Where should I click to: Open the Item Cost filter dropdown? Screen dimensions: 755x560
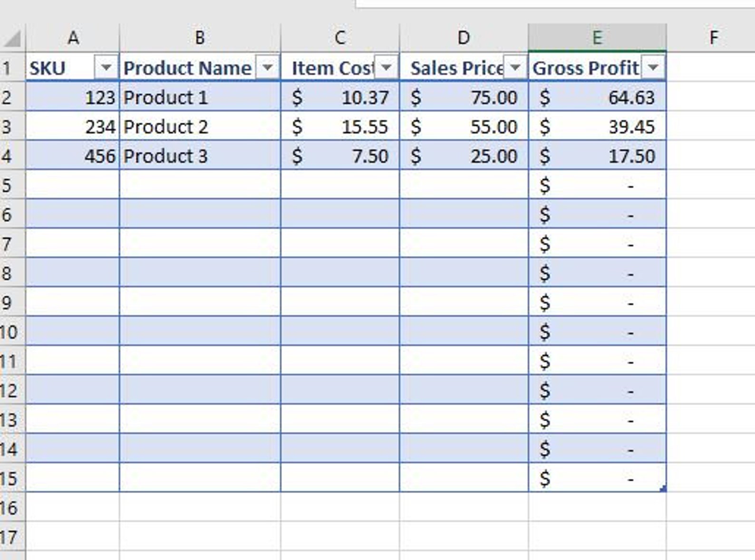387,68
